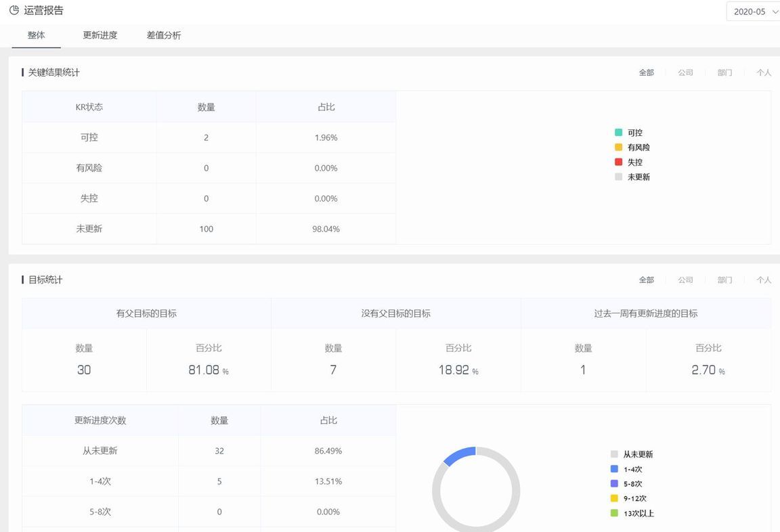Click the 1.96% cell

[x=326, y=137]
